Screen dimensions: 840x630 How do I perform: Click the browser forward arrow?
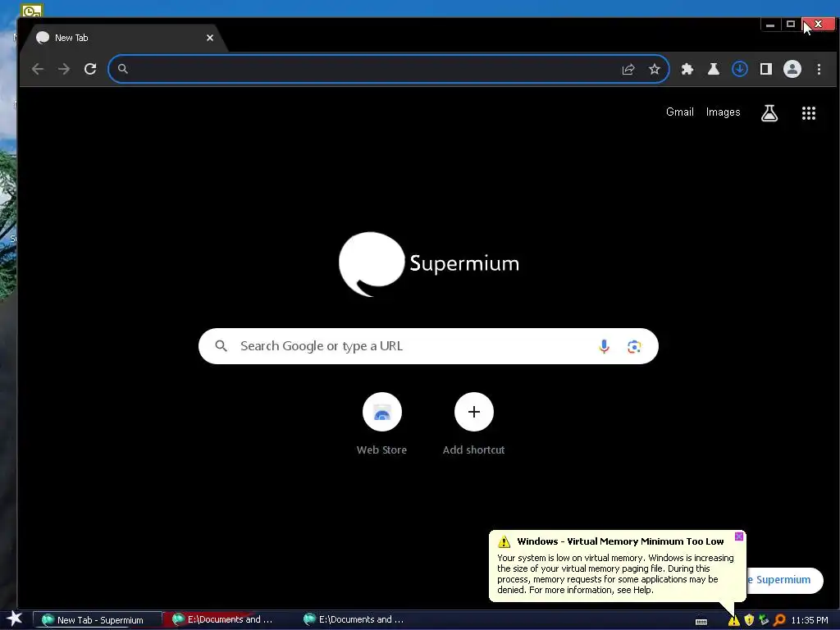click(64, 69)
